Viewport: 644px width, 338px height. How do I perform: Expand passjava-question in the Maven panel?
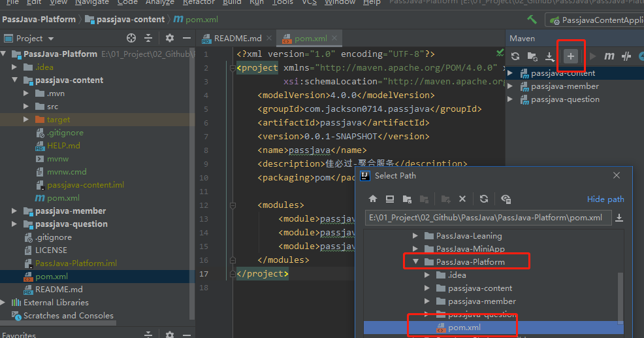click(510, 99)
